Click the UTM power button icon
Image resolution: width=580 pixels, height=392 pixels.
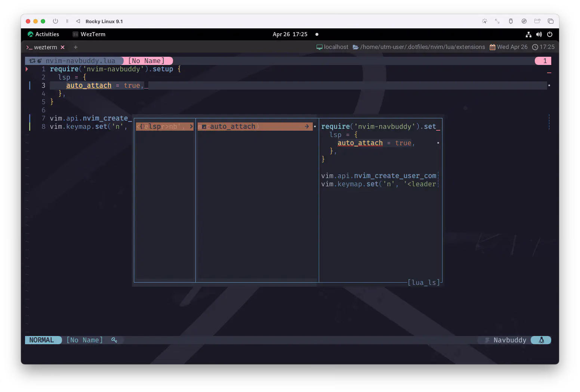[x=55, y=21]
